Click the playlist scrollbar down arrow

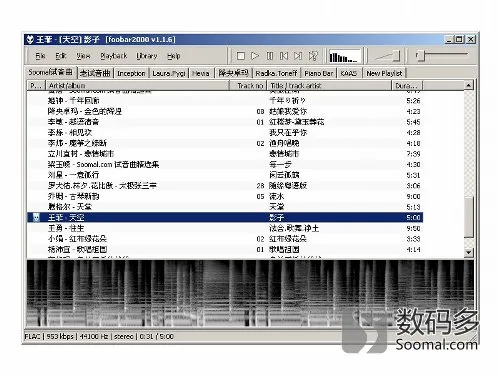click(x=469, y=253)
